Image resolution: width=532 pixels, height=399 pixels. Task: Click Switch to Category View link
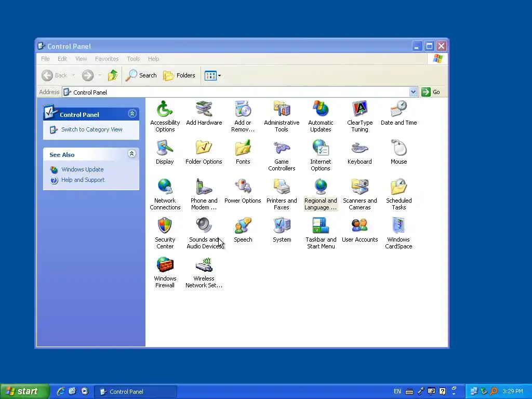91,129
